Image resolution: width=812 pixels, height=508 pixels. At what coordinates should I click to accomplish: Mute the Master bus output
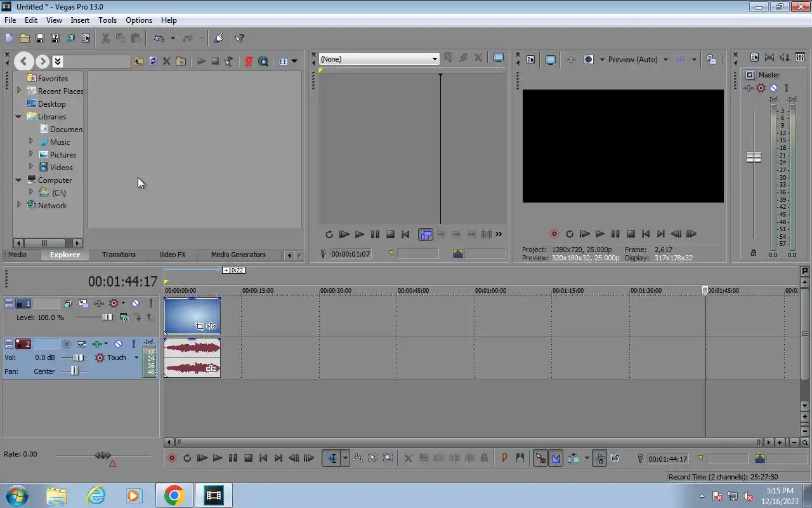coord(774,88)
